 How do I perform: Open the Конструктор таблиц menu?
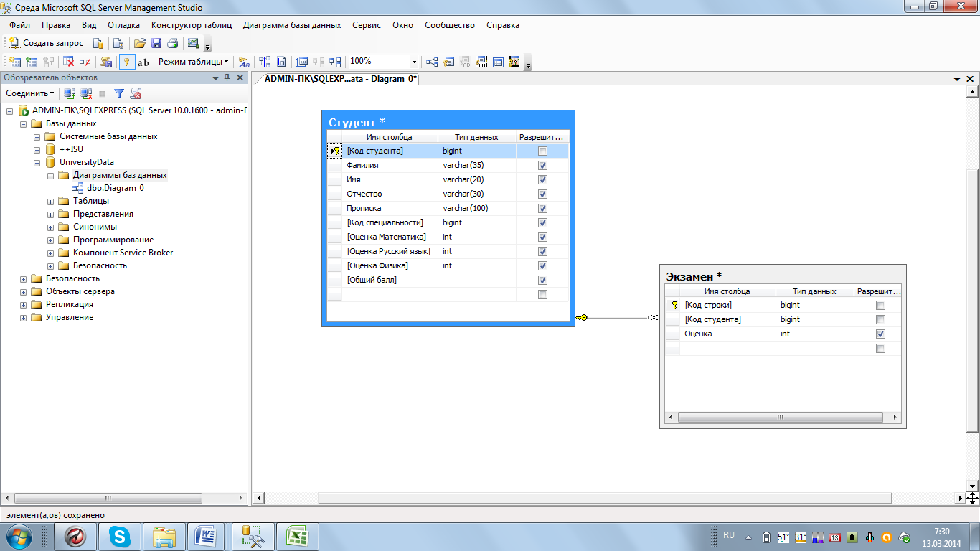(192, 25)
